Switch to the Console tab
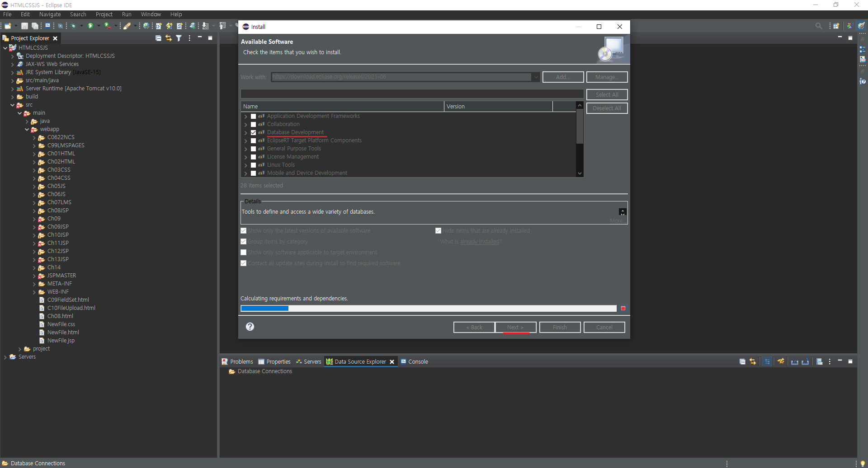This screenshot has width=868, height=468. [414, 362]
